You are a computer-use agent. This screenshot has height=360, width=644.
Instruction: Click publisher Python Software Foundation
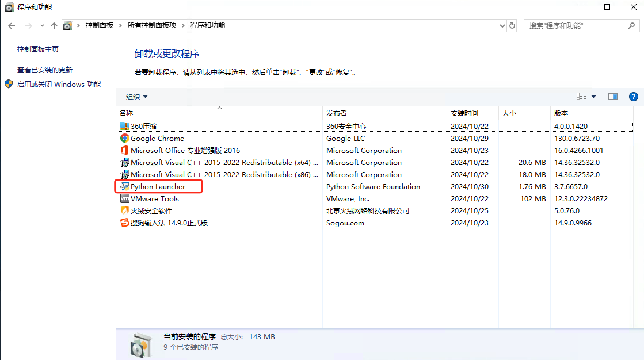pyautogui.click(x=373, y=186)
